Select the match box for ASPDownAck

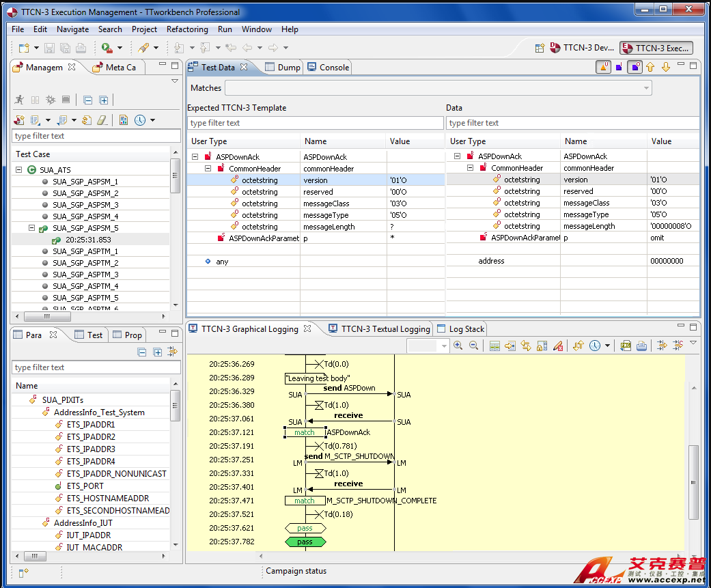pos(305,432)
